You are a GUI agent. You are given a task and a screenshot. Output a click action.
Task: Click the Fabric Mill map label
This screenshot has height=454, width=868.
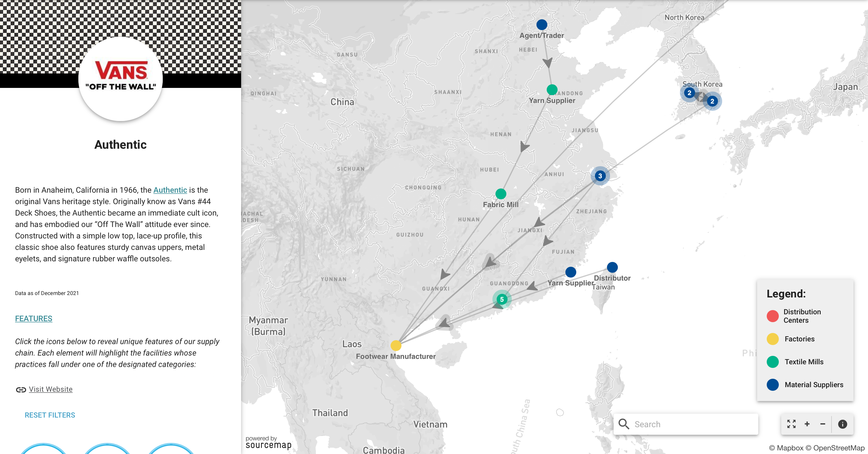click(501, 205)
